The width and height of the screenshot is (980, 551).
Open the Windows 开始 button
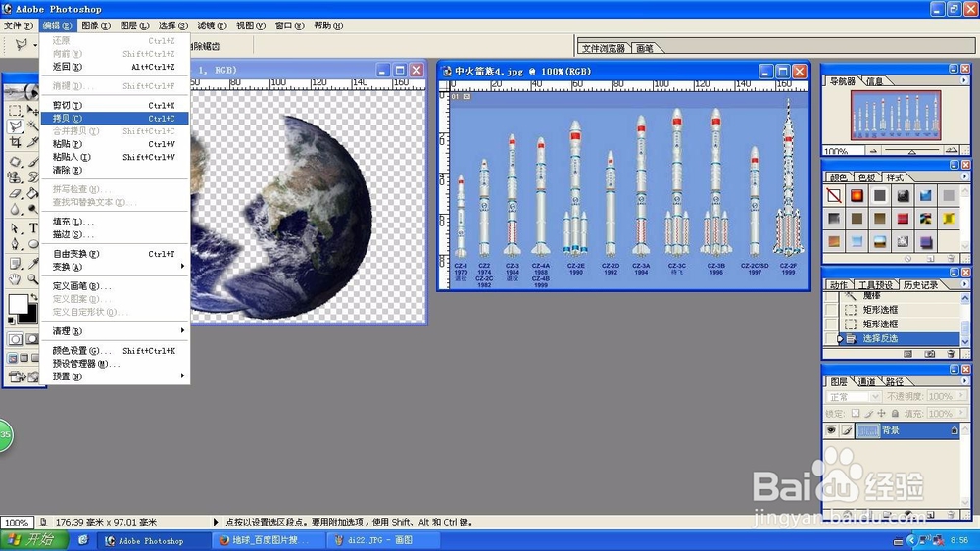[33, 540]
